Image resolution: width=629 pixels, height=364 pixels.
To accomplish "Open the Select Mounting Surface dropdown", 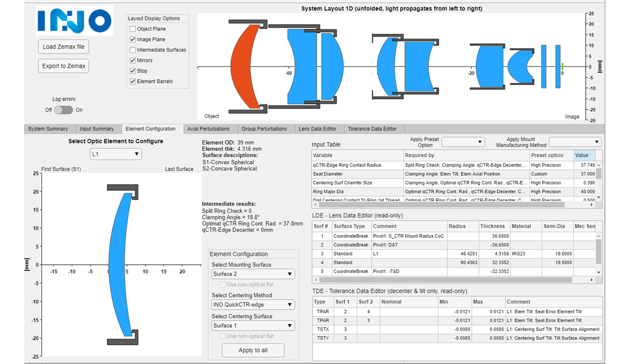I will click(x=253, y=273).
